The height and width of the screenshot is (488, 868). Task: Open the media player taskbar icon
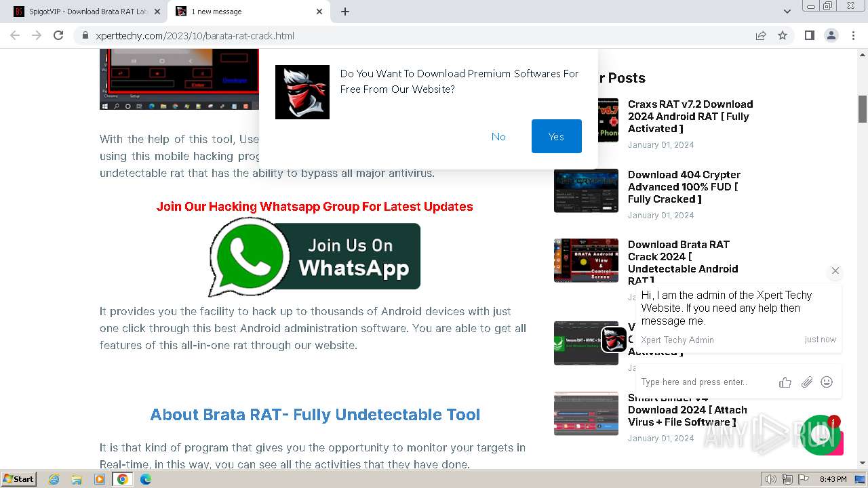[x=100, y=479]
